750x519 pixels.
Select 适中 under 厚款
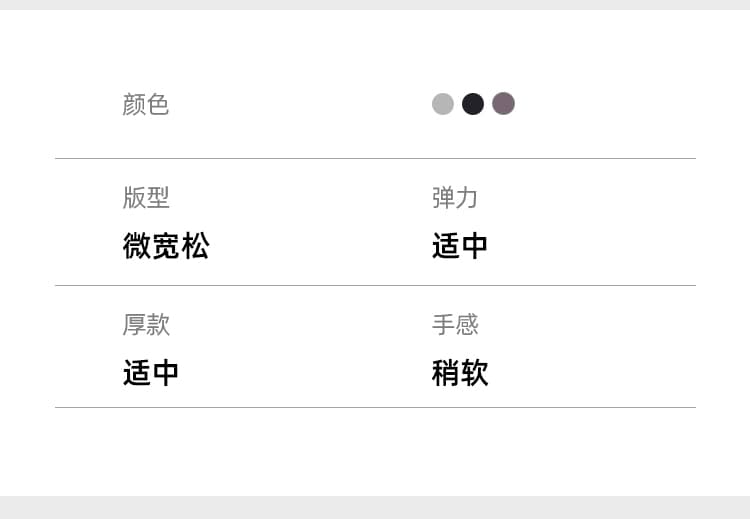click(x=151, y=373)
